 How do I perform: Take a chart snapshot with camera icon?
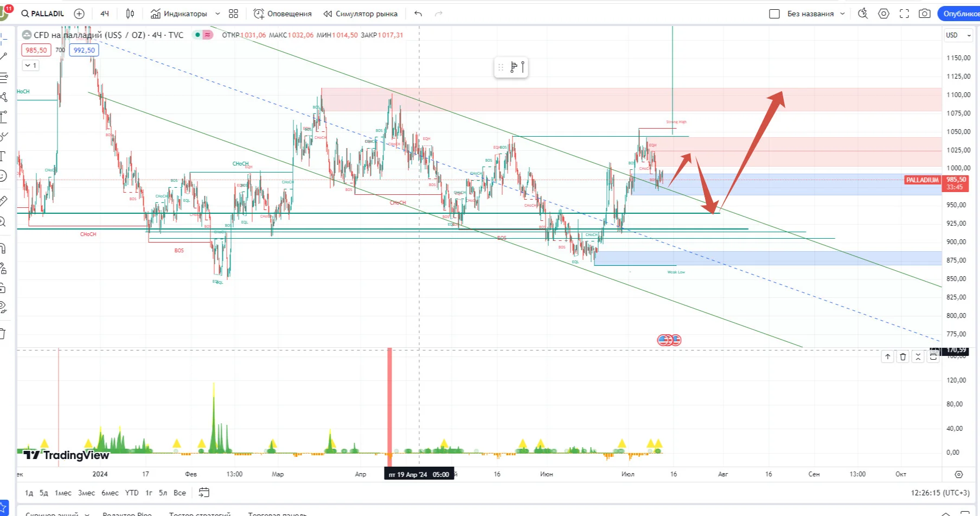point(925,14)
